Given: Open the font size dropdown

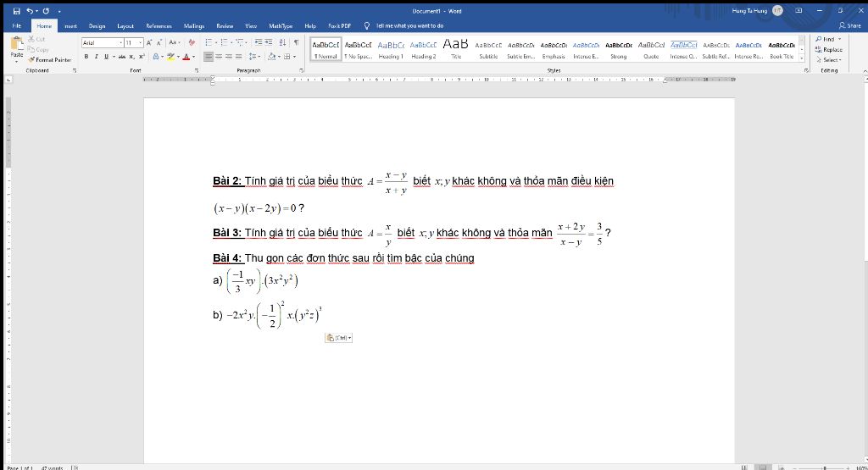Looking at the screenshot, I should point(141,42).
